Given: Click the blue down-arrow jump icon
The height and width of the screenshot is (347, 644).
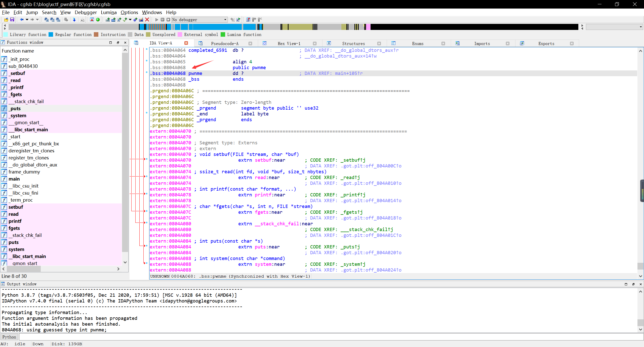Looking at the screenshot, I should click(x=74, y=20).
